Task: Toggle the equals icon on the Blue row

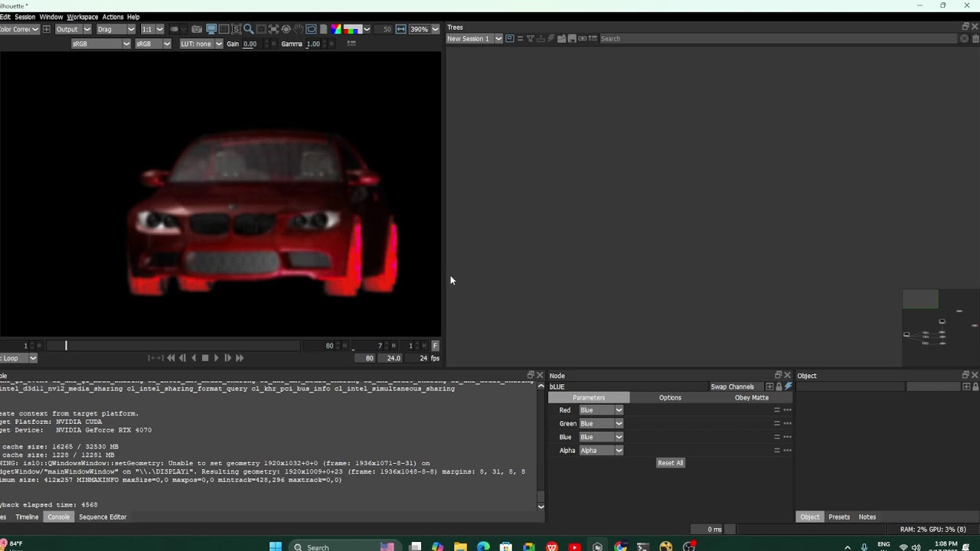Action: tap(776, 437)
